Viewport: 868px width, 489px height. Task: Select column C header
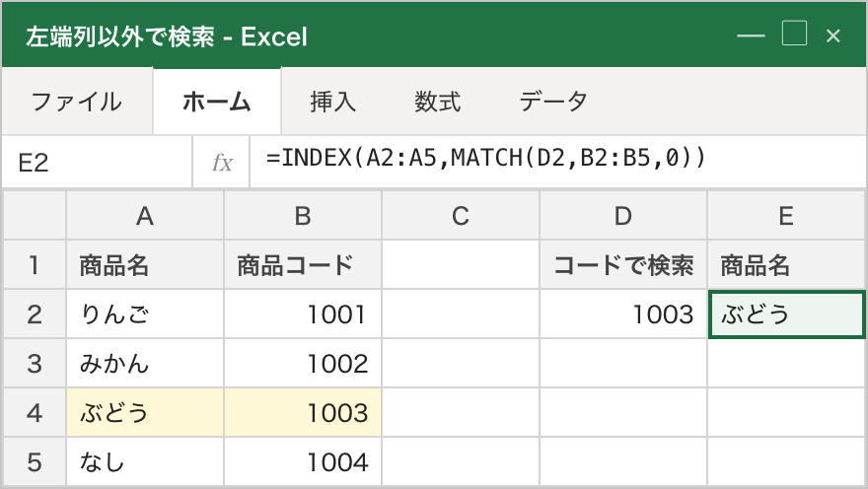(461, 216)
